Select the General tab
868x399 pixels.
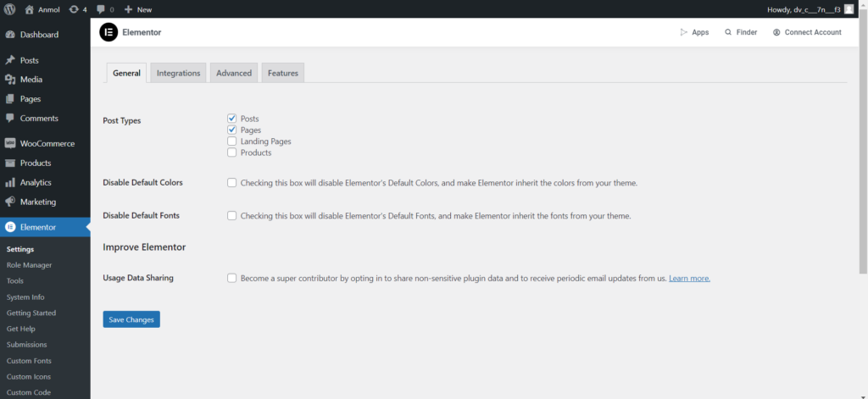point(127,73)
